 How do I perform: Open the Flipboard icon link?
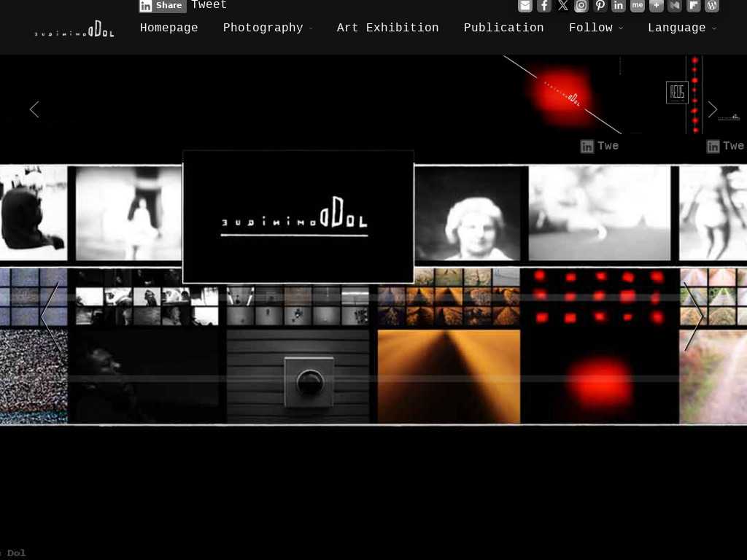(694, 6)
